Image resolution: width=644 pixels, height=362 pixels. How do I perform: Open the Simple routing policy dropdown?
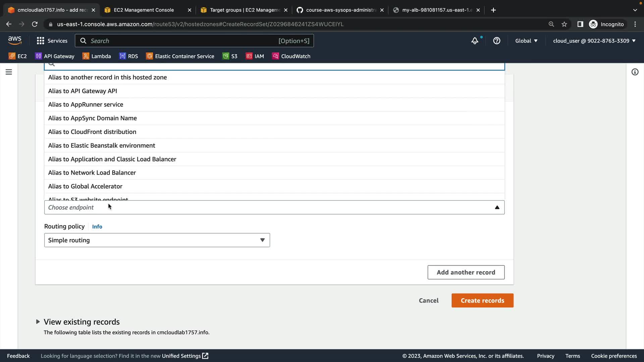[x=157, y=240]
